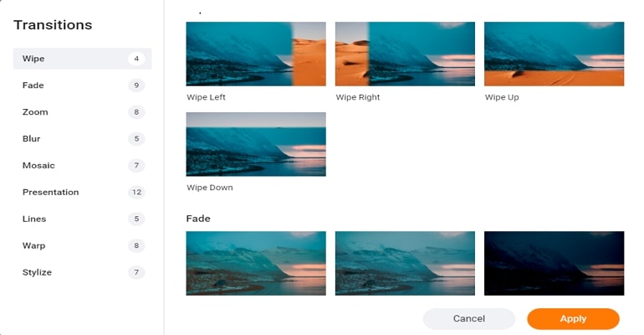Pick the Wipe Left transition thumbnail
This screenshot has width=644, height=335.
[256, 54]
